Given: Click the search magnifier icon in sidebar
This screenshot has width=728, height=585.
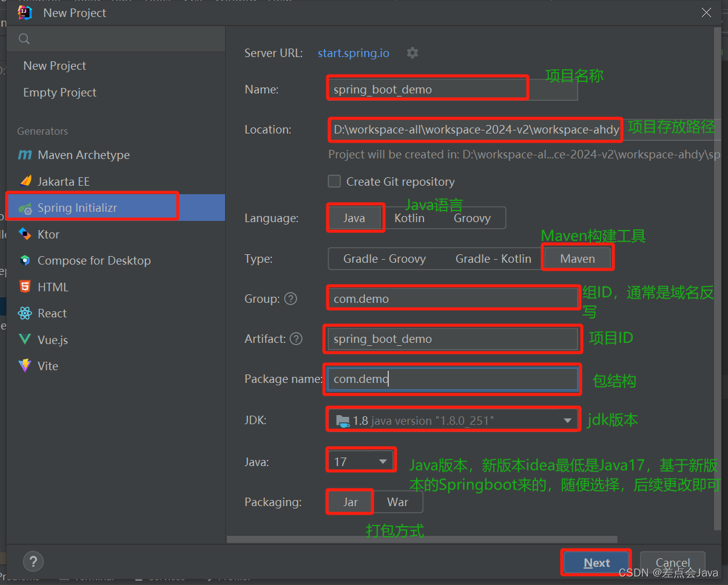Looking at the screenshot, I should 24,39.
